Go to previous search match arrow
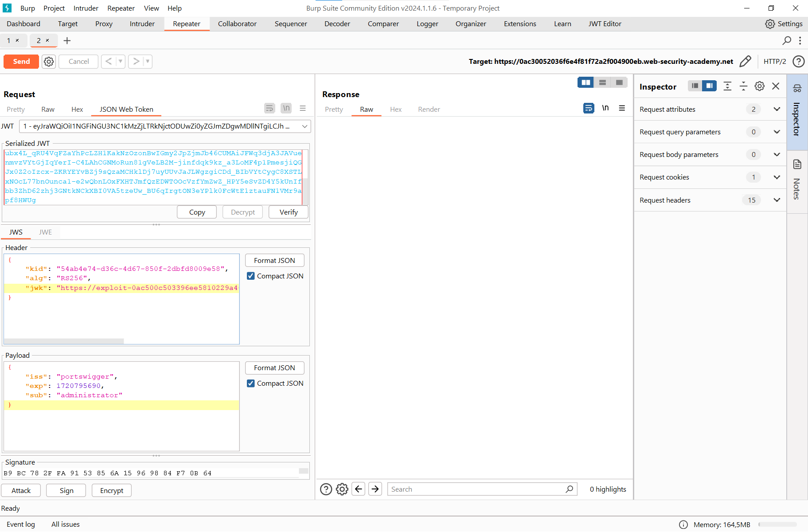Image resolution: width=808 pixels, height=532 pixels. tap(359, 489)
